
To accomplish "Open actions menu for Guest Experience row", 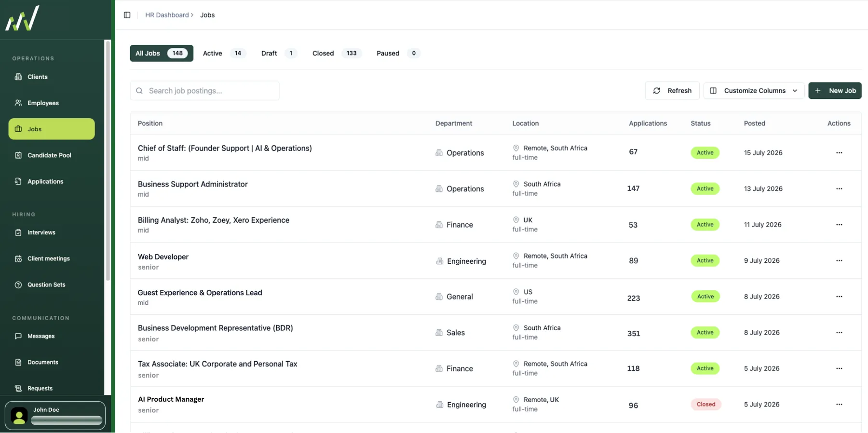I will (839, 297).
